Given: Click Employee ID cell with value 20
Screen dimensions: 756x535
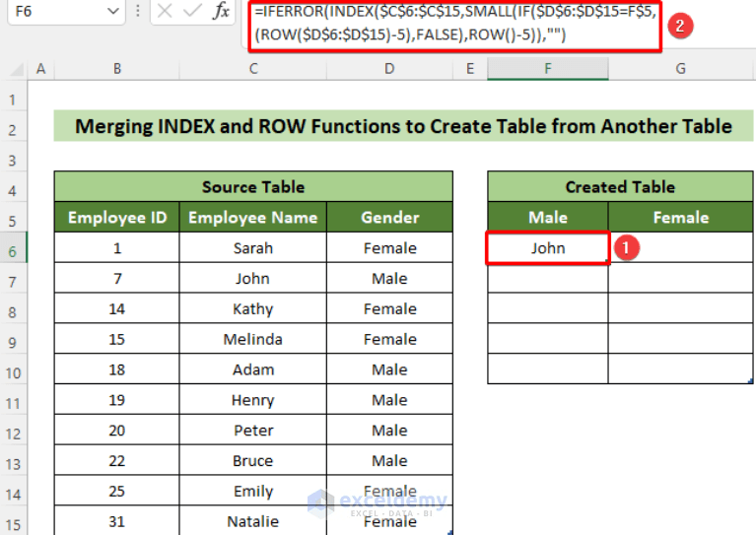Looking at the screenshot, I should (117, 431).
